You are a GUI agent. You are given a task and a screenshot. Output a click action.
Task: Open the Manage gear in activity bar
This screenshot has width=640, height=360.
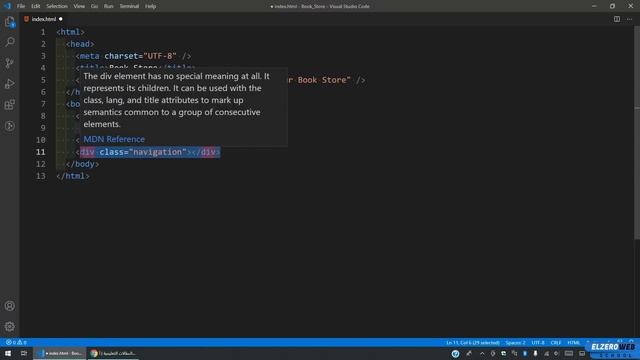pos(10,327)
